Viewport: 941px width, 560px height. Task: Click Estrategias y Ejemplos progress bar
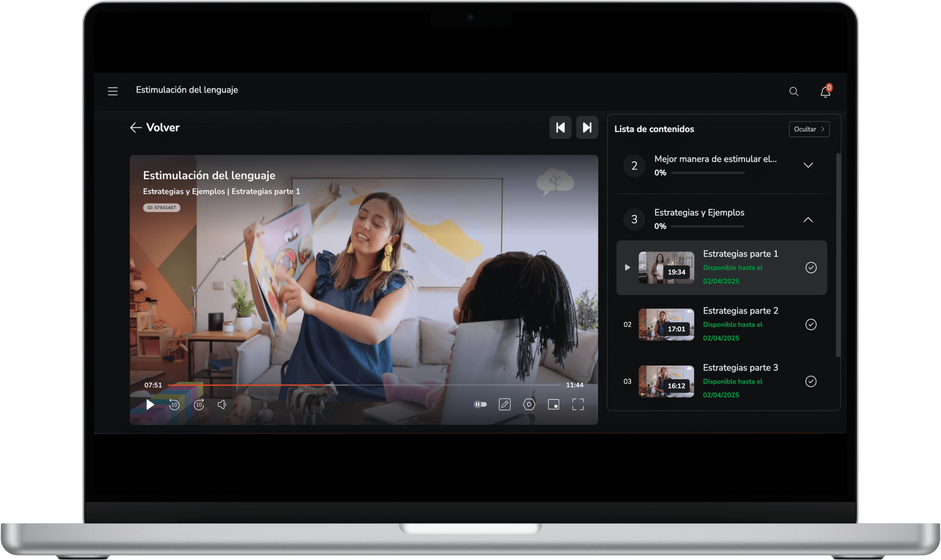pyautogui.click(x=708, y=226)
